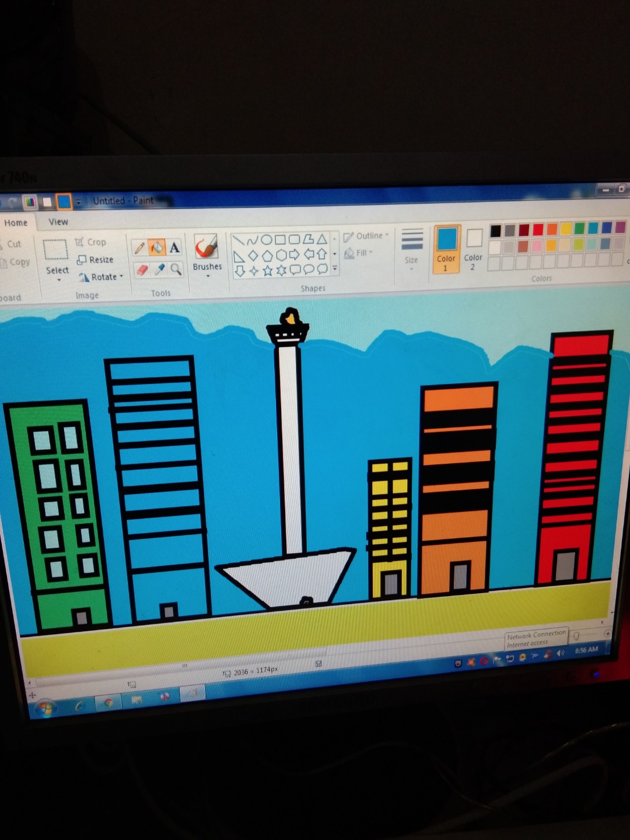Choose the Right arrow shape
The width and height of the screenshot is (630, 840).
point(294,254)
